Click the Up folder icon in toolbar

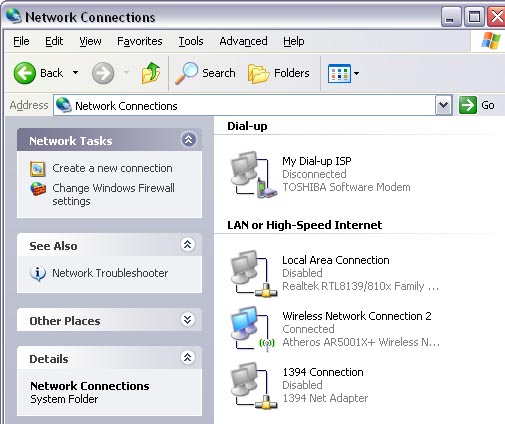(151, 73)
